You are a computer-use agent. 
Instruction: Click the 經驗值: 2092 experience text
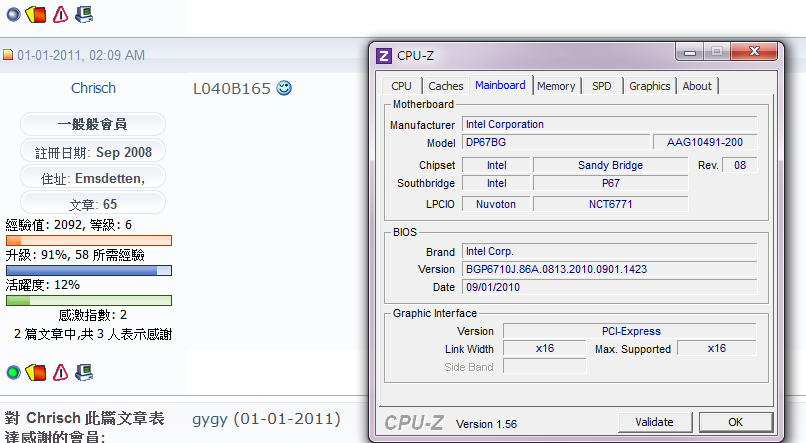(68, 225)
